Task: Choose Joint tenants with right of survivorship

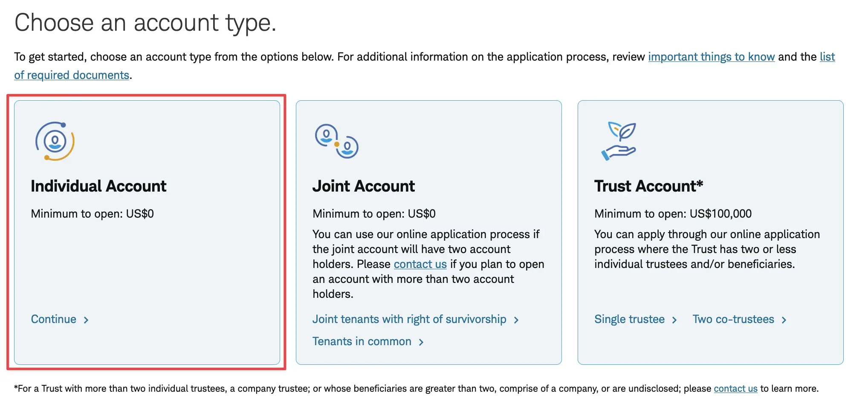Action: pyautogui.click(x=409, y=319)
